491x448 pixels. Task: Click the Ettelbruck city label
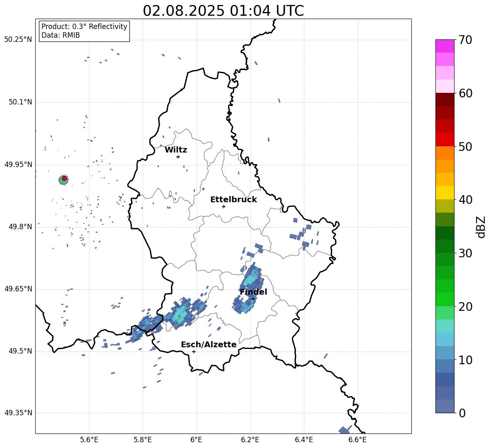(x=233, y=200)
